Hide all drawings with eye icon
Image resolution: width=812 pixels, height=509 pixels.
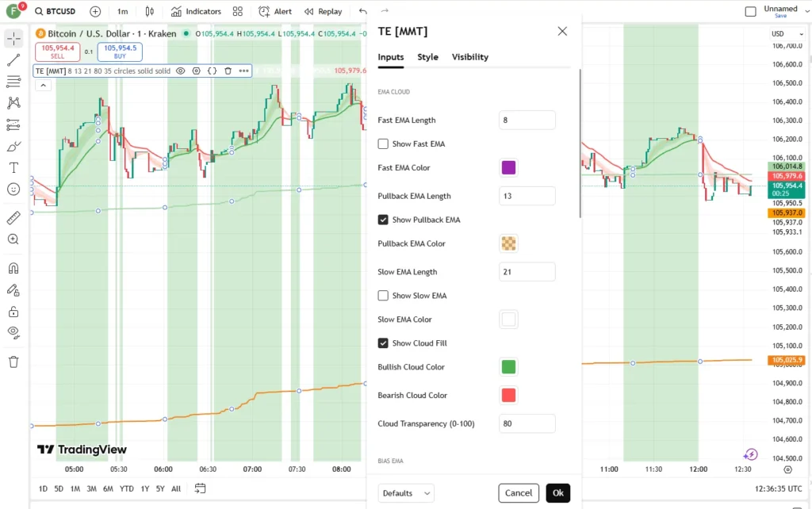click(14, 333)
